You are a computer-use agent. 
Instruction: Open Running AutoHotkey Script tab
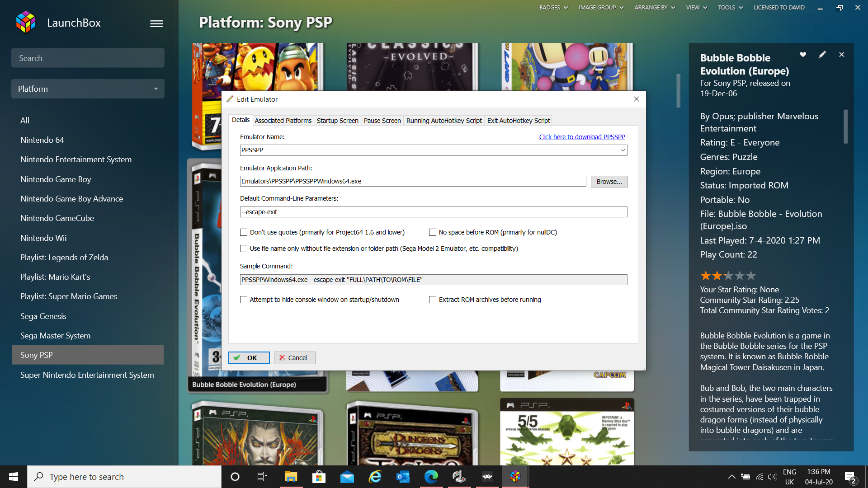(444, 121)
